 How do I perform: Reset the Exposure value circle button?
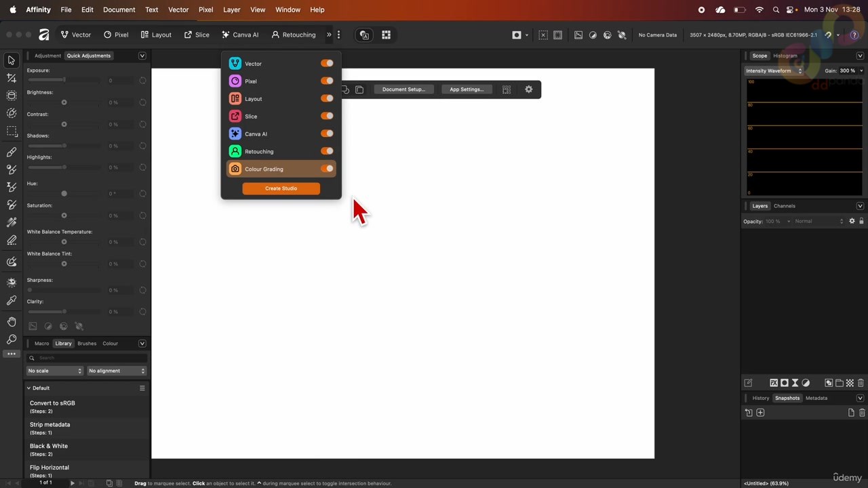coord(142,81)
